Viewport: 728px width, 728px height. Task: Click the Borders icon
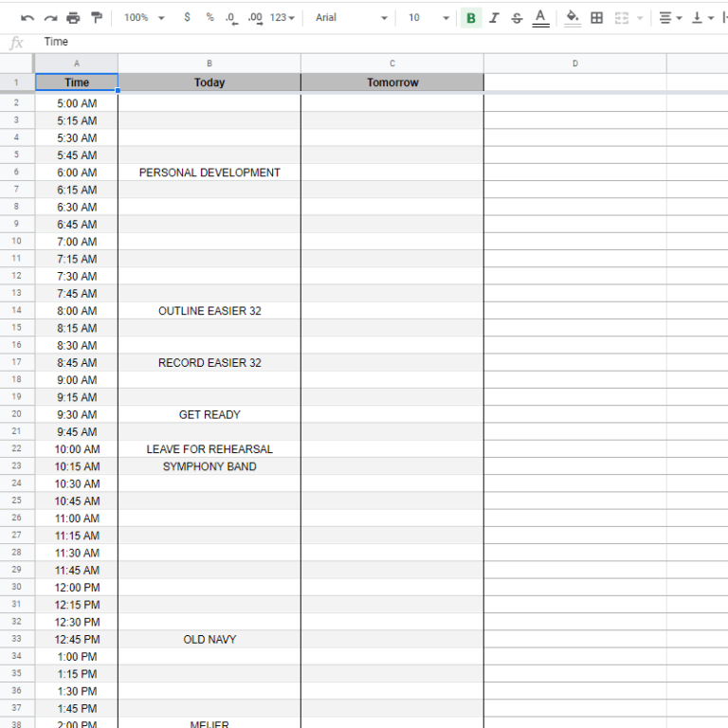click(596, 18)
